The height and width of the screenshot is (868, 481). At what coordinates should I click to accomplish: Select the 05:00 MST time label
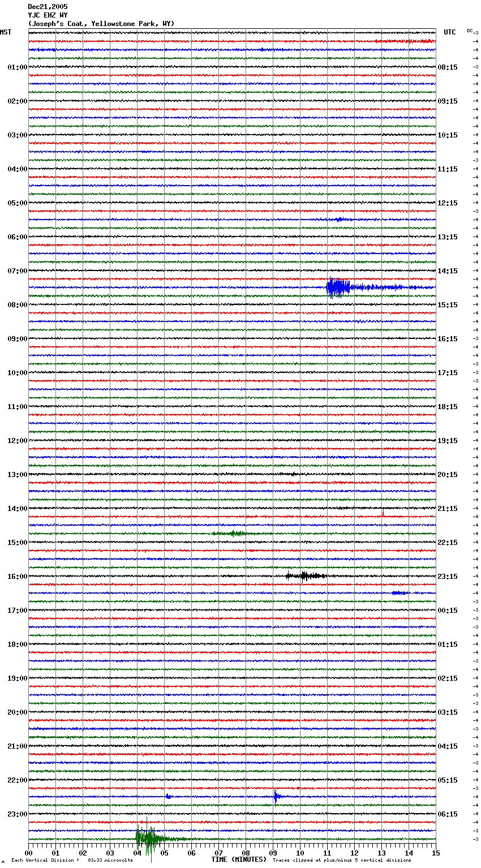18,203
